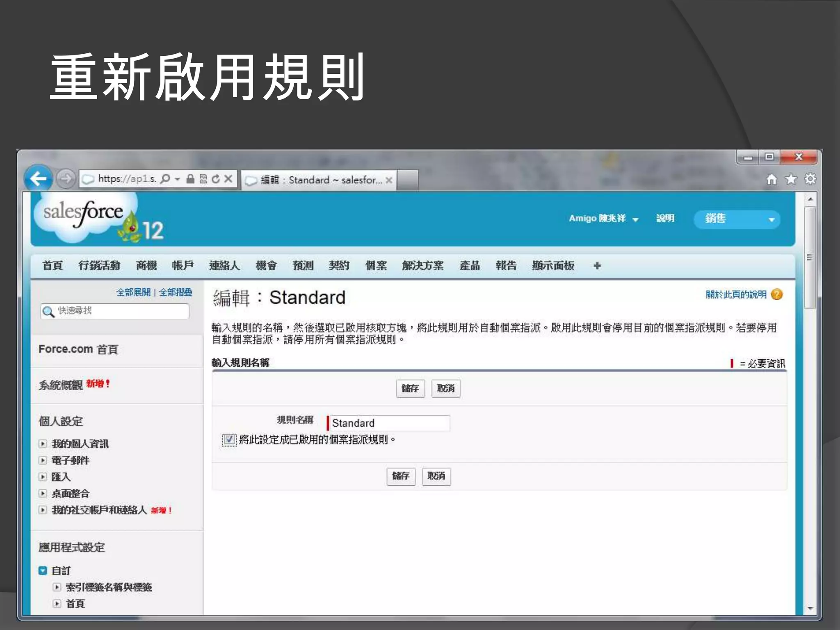Click the compatibility view icon in address bar

click(203, 179)
